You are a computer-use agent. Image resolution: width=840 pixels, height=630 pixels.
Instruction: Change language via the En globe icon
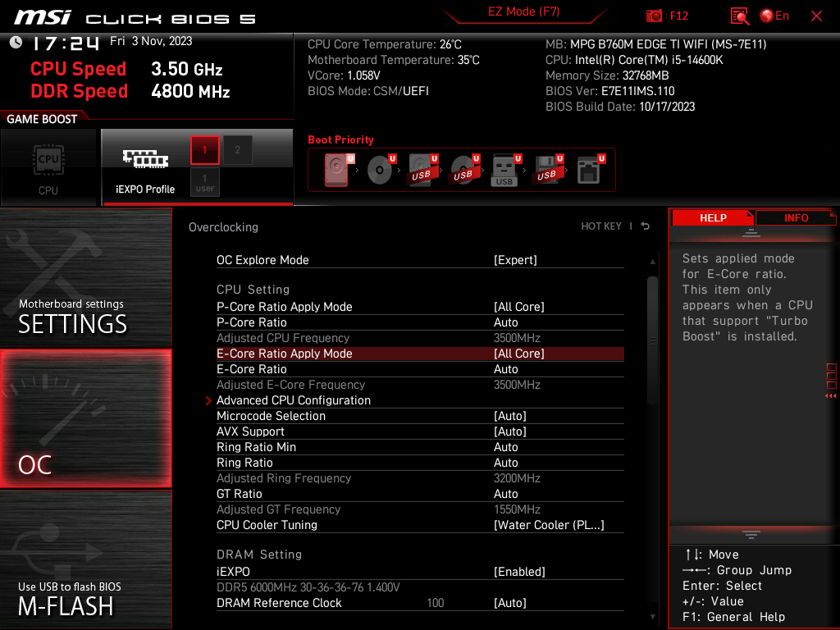click(x=774, y=16)
